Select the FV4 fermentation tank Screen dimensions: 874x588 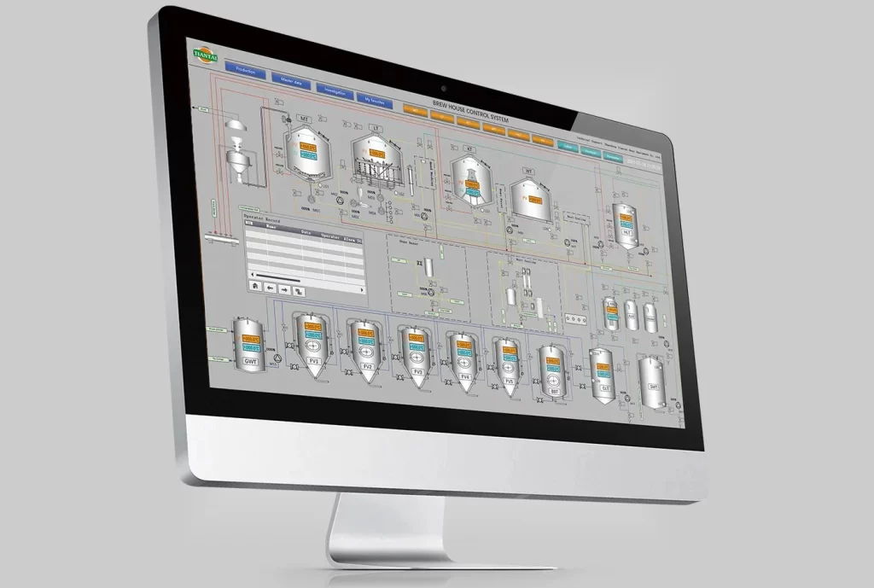462,358
